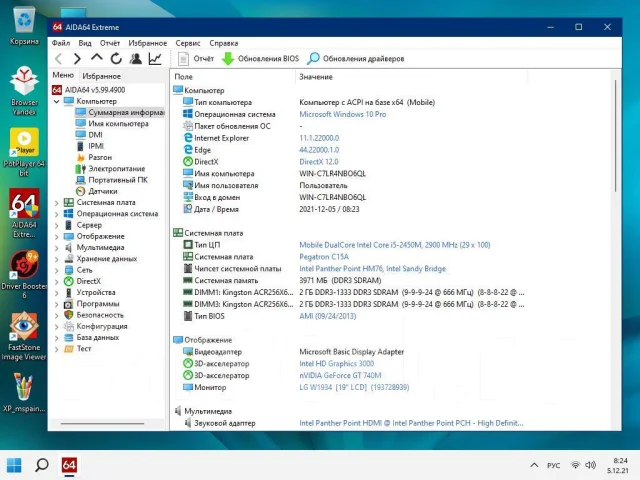Expand the Сервер tree node
Image resolution: width=640 pixels, height=480 pixels.
(x=57, y=225)
